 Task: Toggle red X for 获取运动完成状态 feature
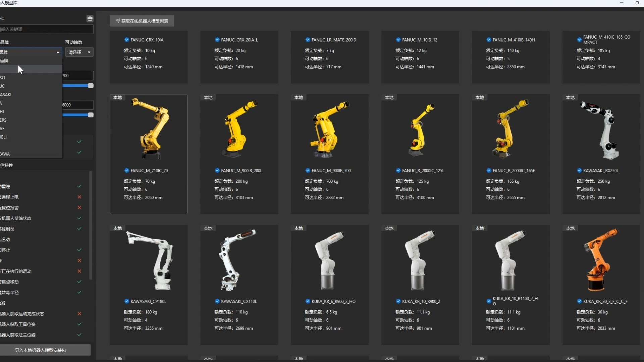[79, 314]
